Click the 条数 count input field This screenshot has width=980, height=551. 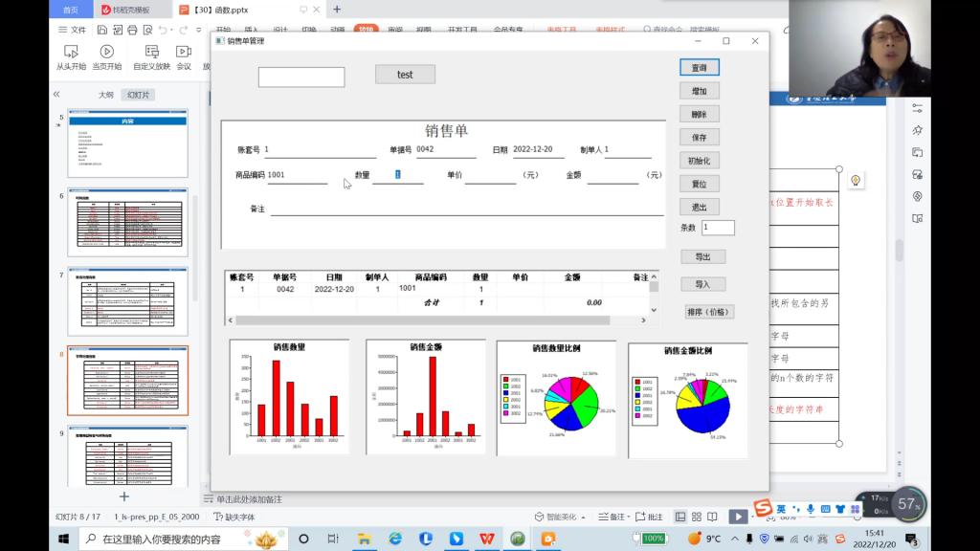point(718,228)
